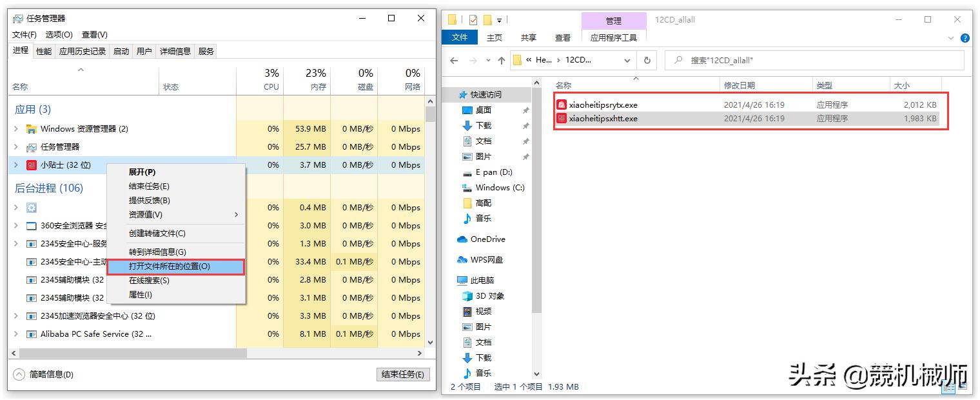
Task: Click the gear icon of the unnamed background process
Action: coord(31,208)
